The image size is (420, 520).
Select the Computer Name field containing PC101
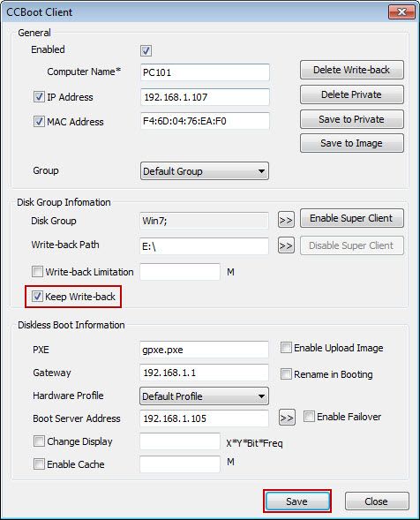click(x=205, y=72)
